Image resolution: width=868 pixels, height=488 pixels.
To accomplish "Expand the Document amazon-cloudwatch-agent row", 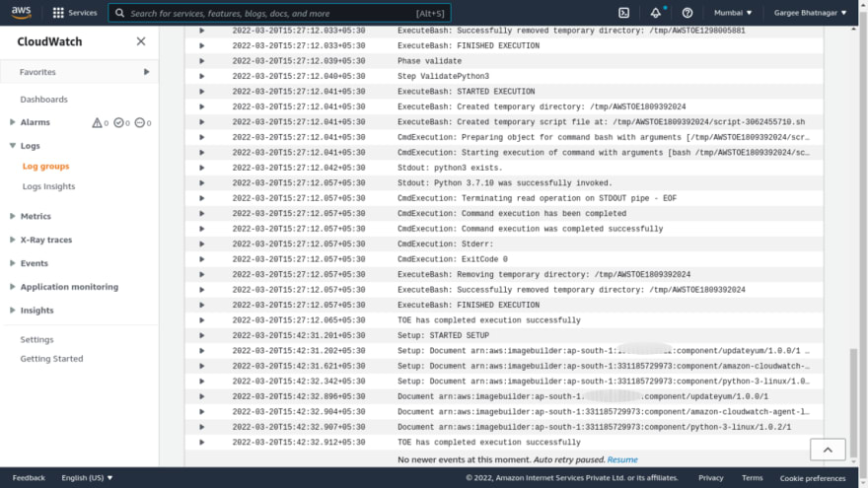I will (202, 412).
